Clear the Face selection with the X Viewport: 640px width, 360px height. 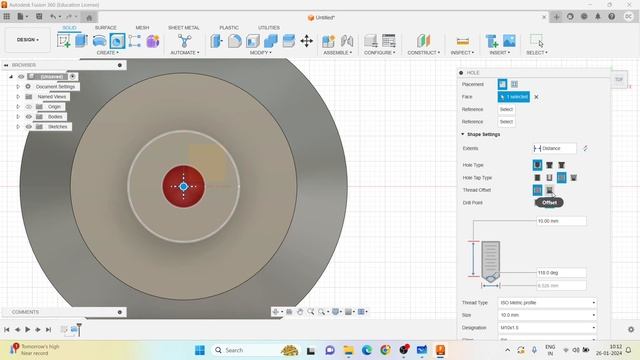[536, 97]
